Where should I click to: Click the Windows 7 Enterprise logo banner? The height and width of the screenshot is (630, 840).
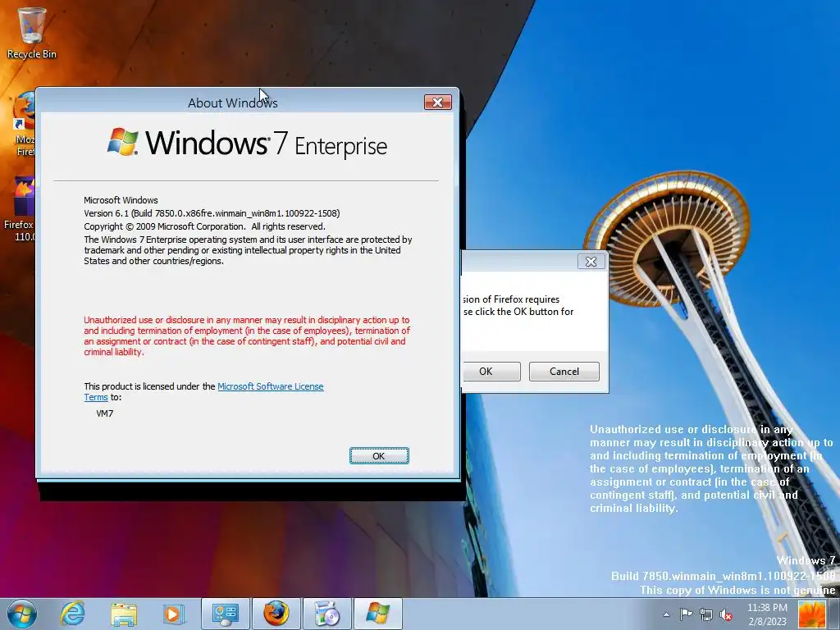tap(247, 144)
